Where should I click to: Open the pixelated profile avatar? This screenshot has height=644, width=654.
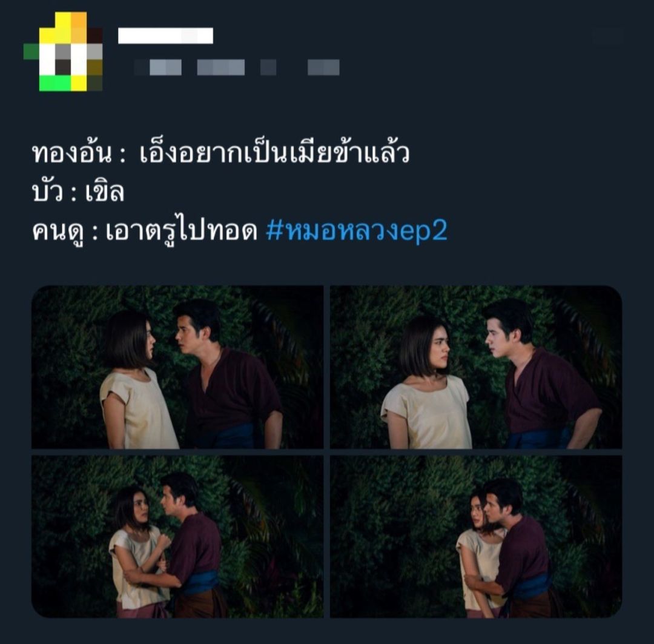63,51
